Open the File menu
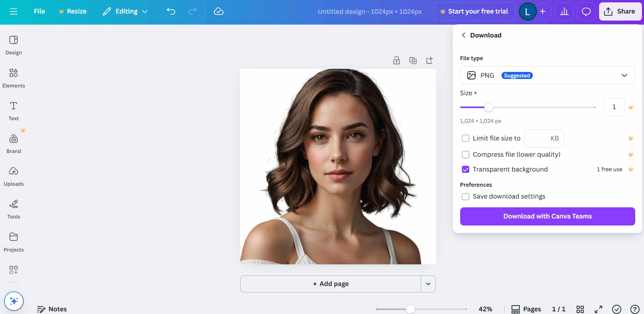The width and height of the screenshot is (644, 314). [40, 11]
